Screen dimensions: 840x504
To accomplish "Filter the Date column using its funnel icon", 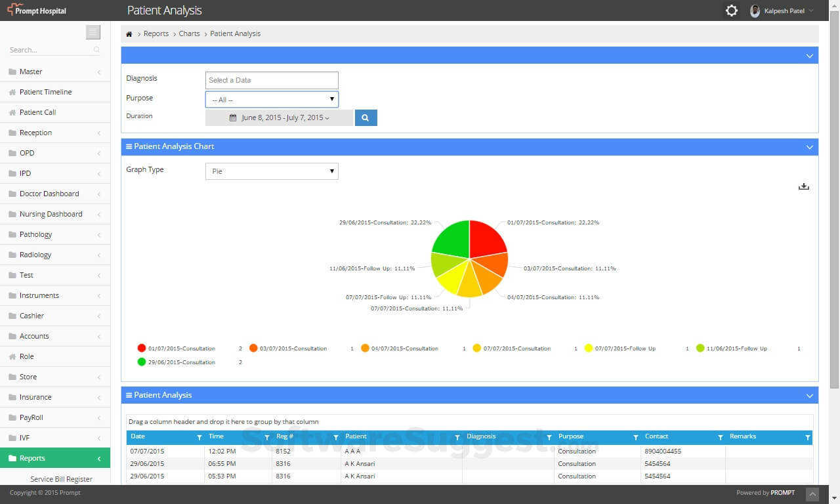I will click(x=199, y=436).
